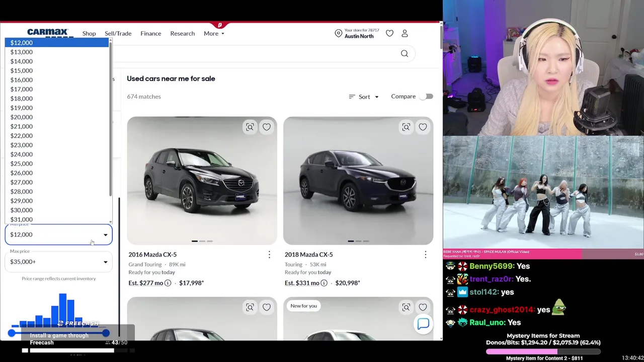Image resolution: width=644 pixels, height=362 pixels.
Task: Click the CarMax logo
Action: point(47,33)
